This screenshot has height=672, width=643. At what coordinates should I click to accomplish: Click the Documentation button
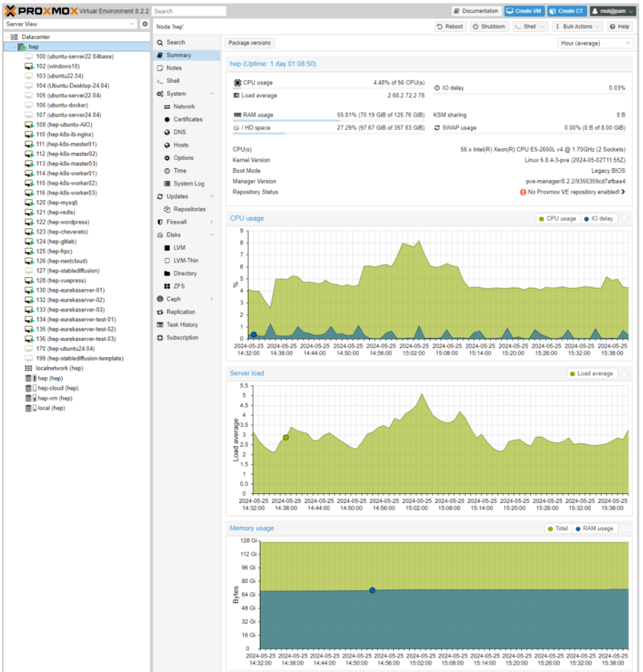[x=476, y=11]
